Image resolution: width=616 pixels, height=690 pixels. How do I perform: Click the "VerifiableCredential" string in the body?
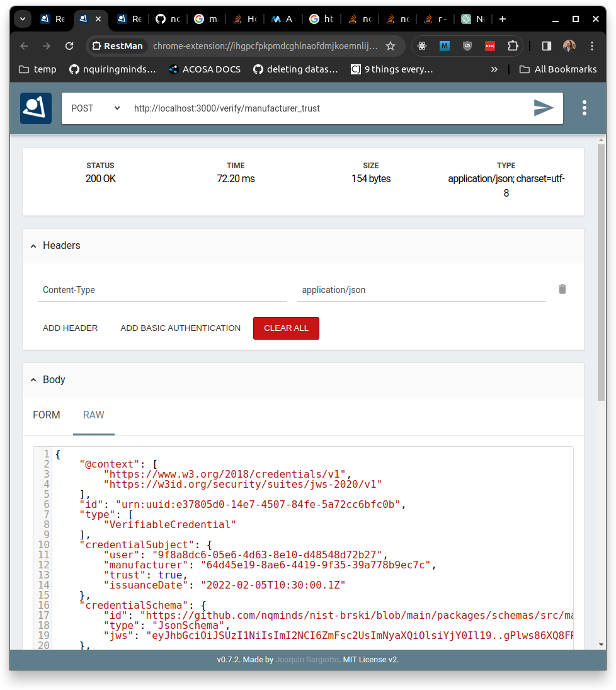tap(170, 524)
